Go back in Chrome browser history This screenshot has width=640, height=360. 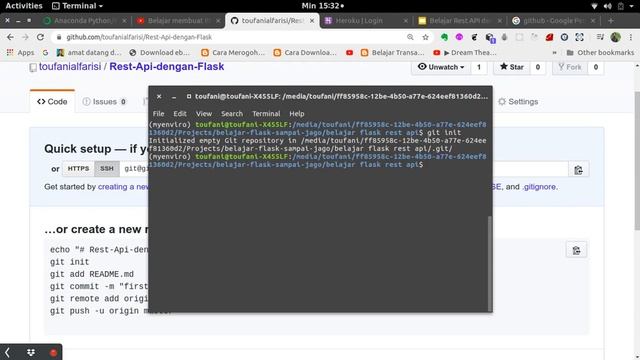pos(10,37)
